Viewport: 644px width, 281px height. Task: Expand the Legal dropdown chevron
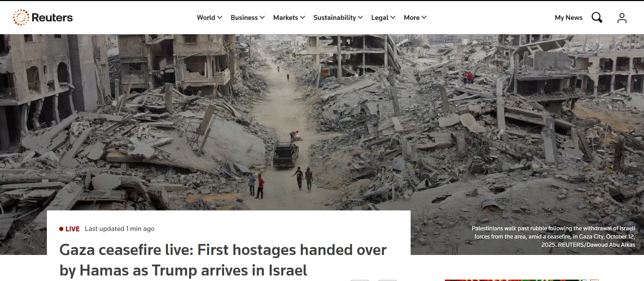[393, 17]
